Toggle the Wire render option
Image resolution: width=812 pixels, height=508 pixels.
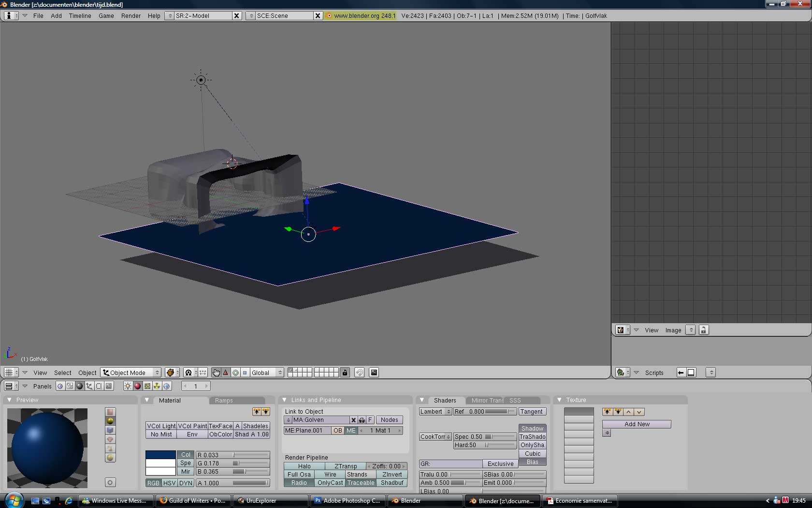pyautogui.click(x=330, y=475)
